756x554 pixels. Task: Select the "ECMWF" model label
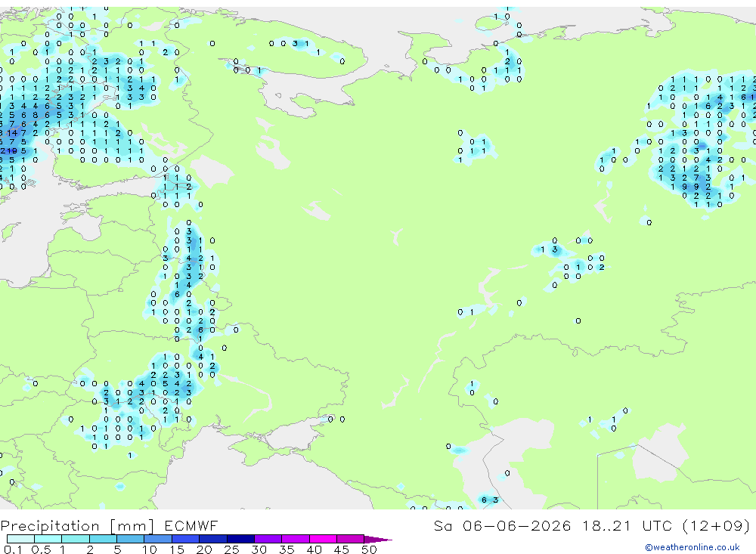(191, 525)
